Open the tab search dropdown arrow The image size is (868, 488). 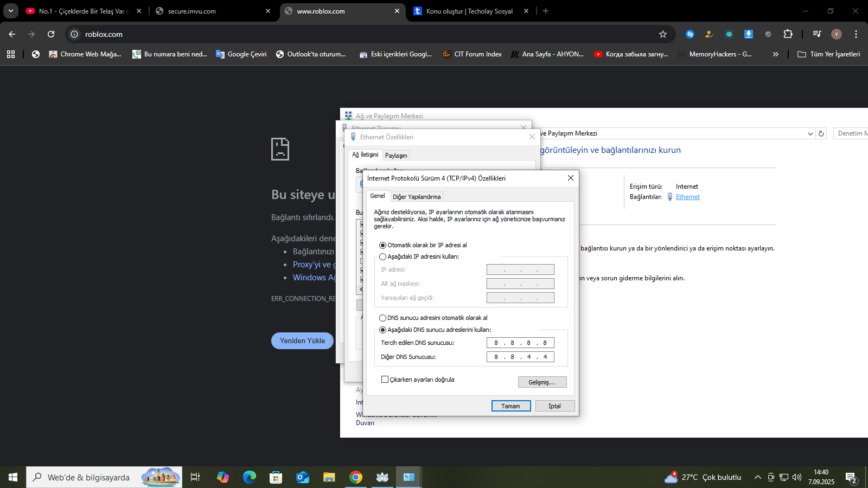click(10, 11)
